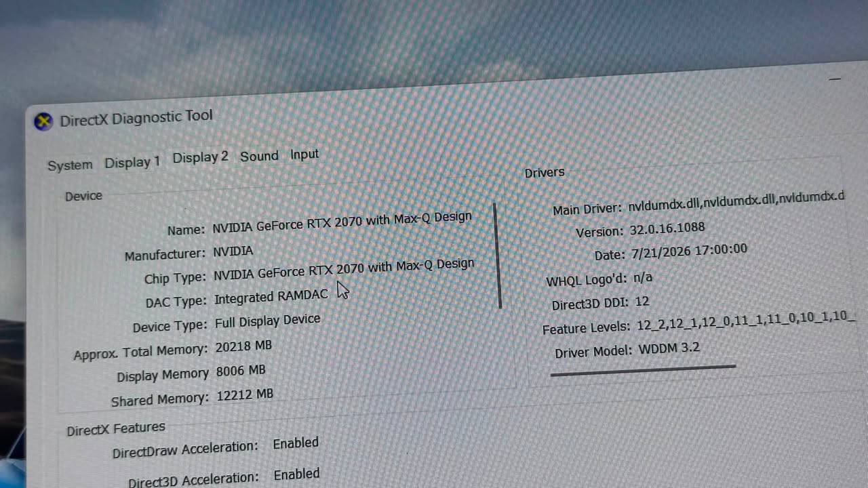Open the Input tab

click(304, 155)
